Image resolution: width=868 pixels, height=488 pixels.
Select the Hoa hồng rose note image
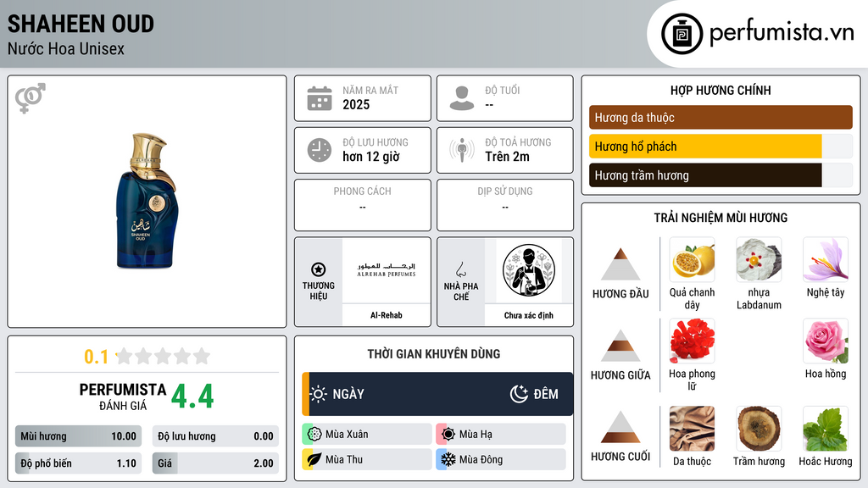click(826, 341)
